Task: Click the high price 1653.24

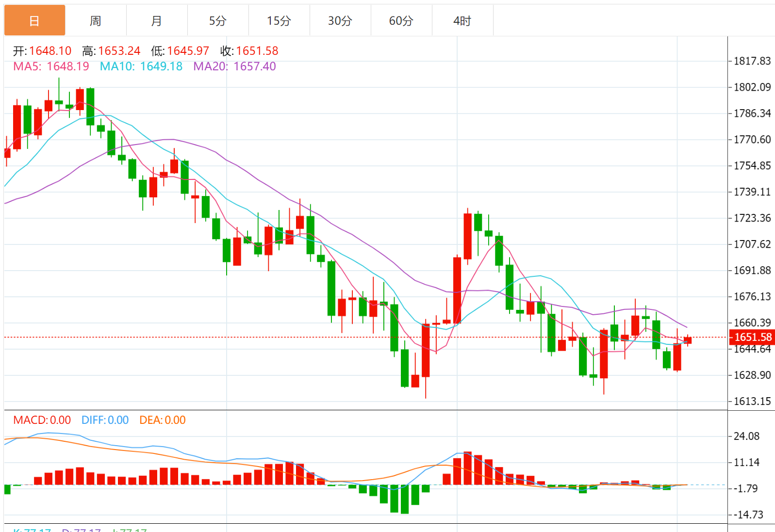Action: (x=119, y=51)
